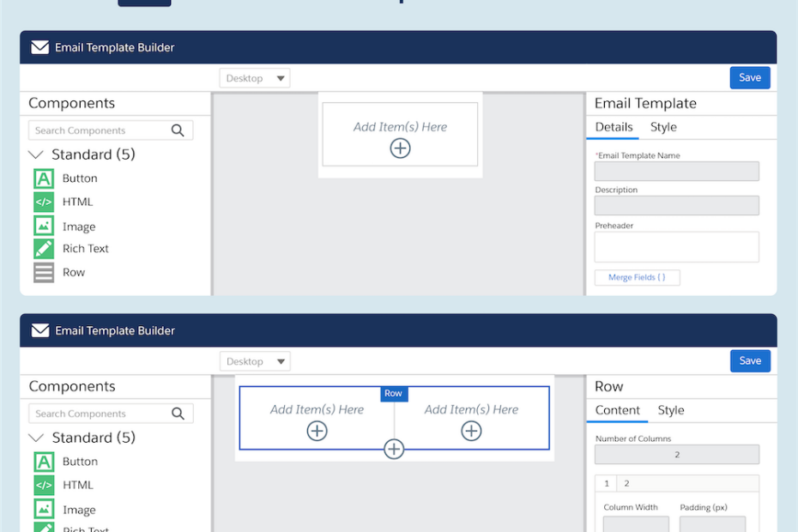The height and width of the screenshot is (532, 798).
Task: Click the envelope icon in top builder header
Action: tap(40, 47)
